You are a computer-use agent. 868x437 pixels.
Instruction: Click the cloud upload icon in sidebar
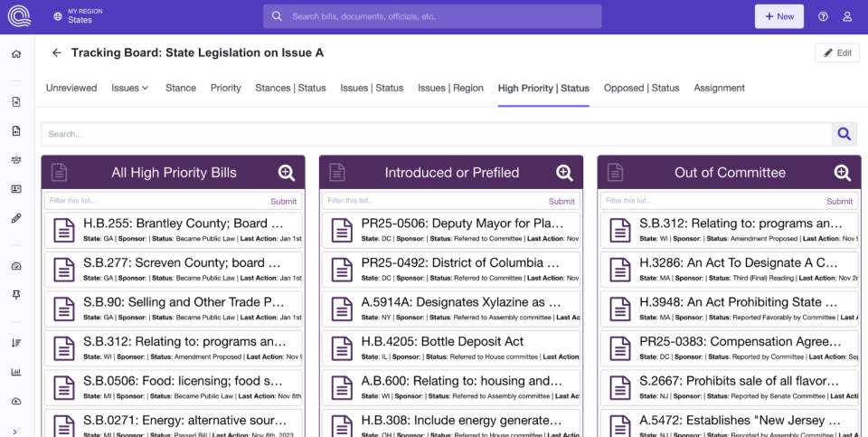pyautogui.click(x=16, y=401)
